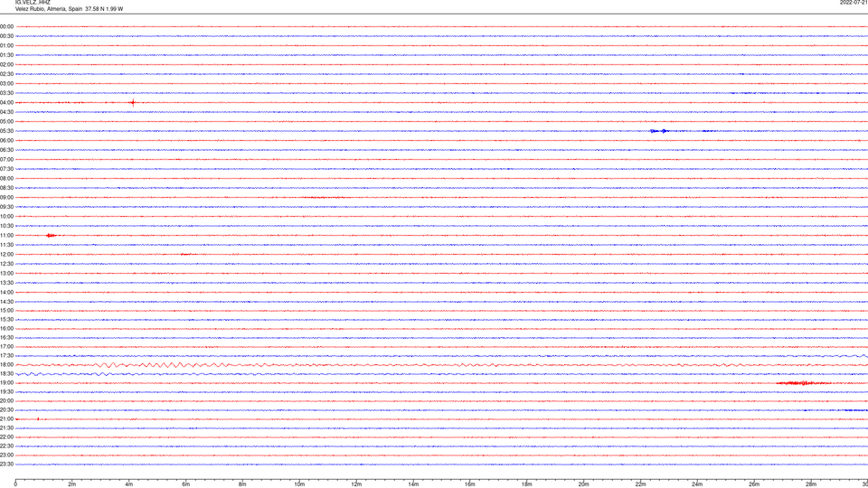Select the 23:30 row label
This screenshot has height=488, width=868.
(x=6, y=465)
